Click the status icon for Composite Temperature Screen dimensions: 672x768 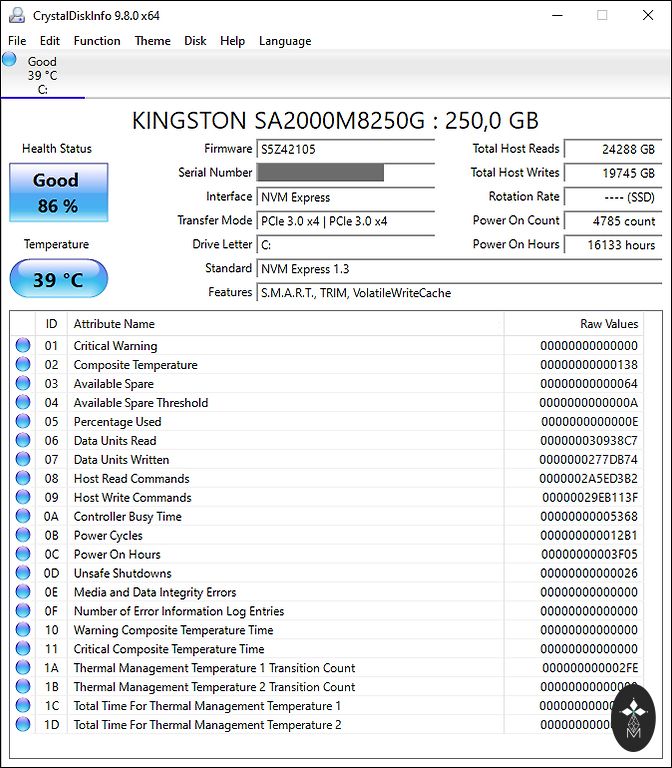23,365
